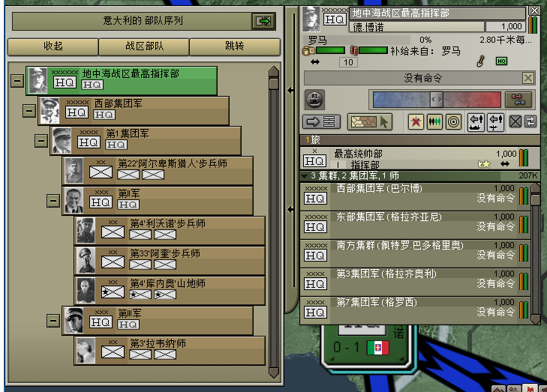The height and width of the screenshot is (392, 547).
Task: Click the reinforcement soldiers icon
Action: [x=434, y=122]
